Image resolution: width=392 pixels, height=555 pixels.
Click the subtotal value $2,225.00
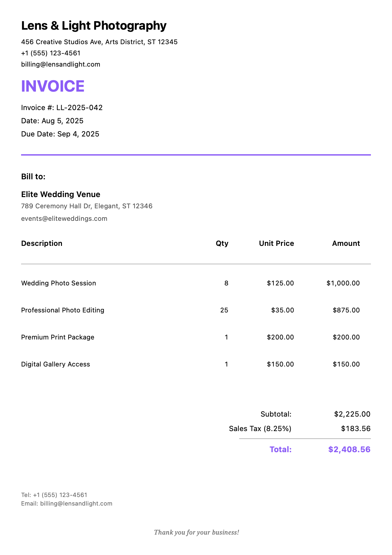352,414
